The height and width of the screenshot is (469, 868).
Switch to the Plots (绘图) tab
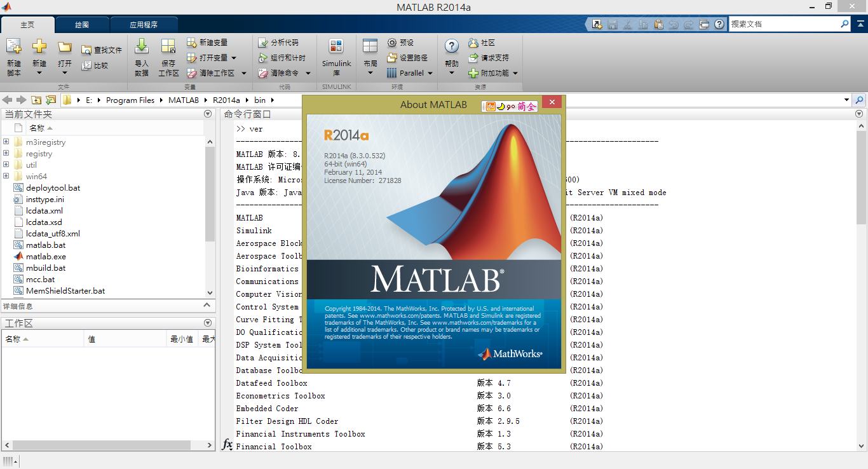82,25
